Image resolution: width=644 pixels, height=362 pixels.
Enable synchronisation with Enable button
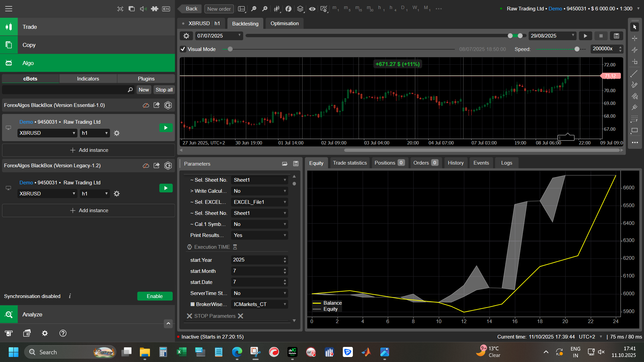155,296
